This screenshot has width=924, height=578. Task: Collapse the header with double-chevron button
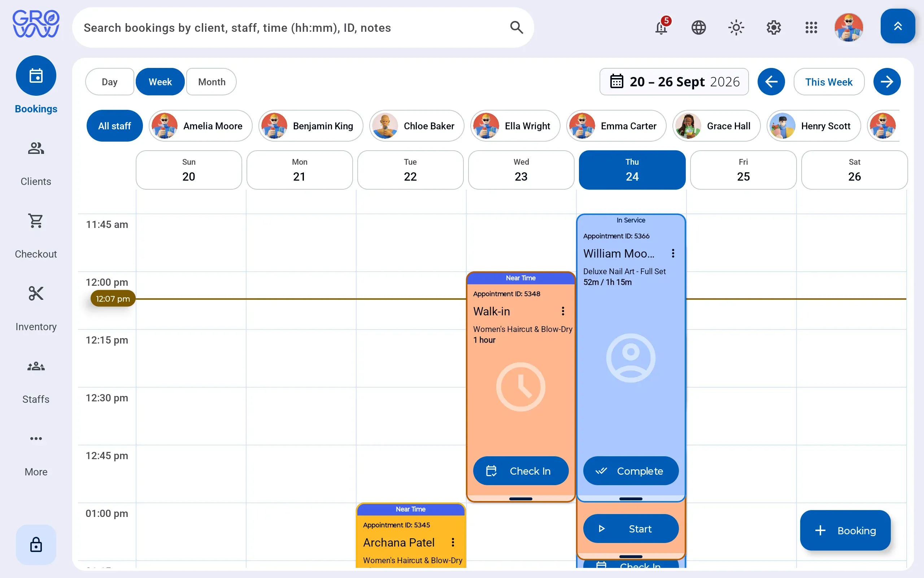(898, 26)
